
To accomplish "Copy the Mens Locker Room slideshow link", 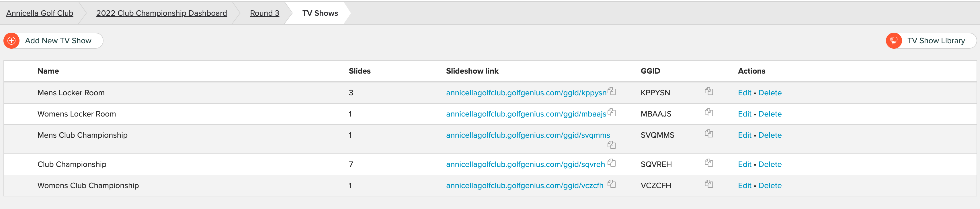I will pos(611,91).
